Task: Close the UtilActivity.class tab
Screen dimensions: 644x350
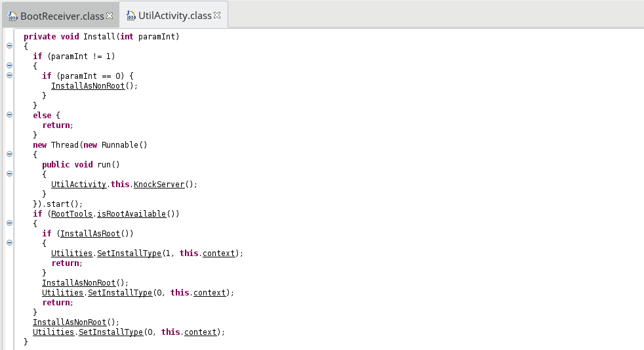Action: click(x=217, y=15)
